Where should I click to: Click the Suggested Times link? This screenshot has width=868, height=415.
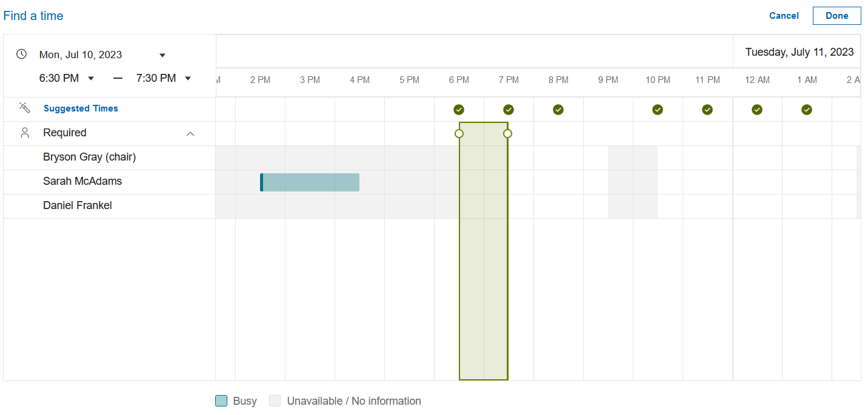[81, 108]
